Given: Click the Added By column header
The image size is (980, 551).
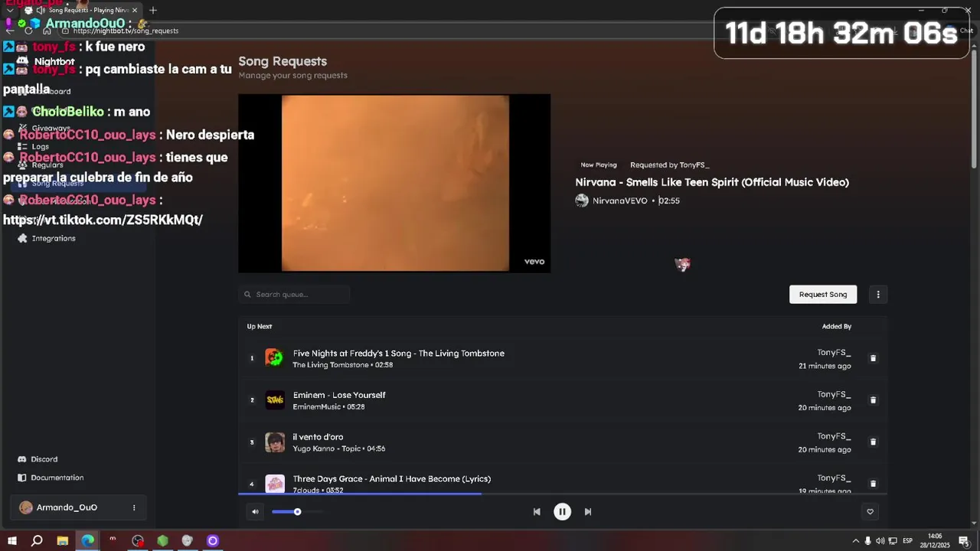Looking at the screenshot, I should (x=837, y=327).
